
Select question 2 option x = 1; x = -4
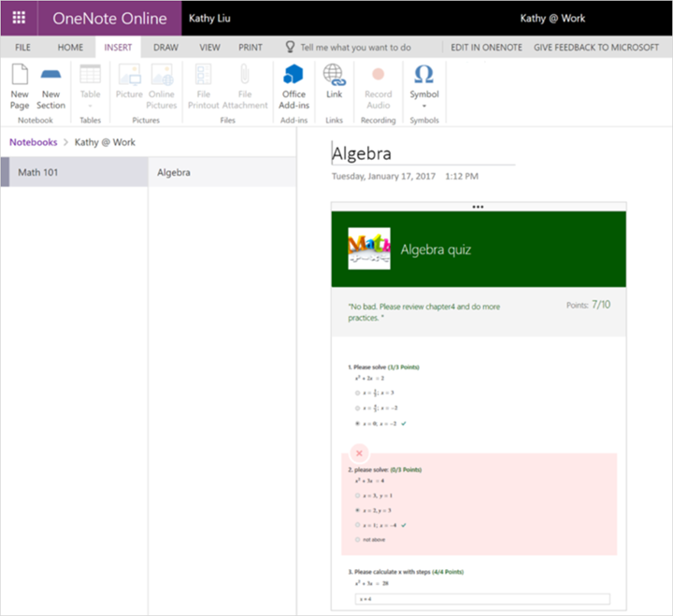coord(357,525)
